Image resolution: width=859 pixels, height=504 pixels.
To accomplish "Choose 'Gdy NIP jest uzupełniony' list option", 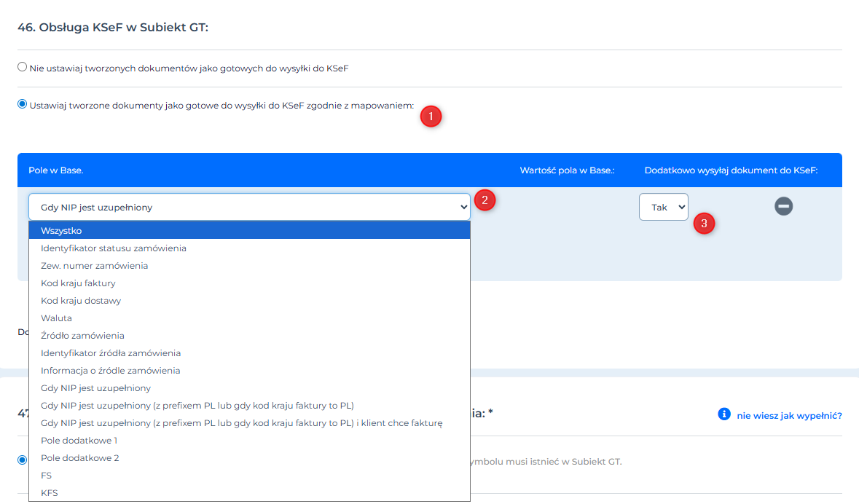I will click(249, 388).
